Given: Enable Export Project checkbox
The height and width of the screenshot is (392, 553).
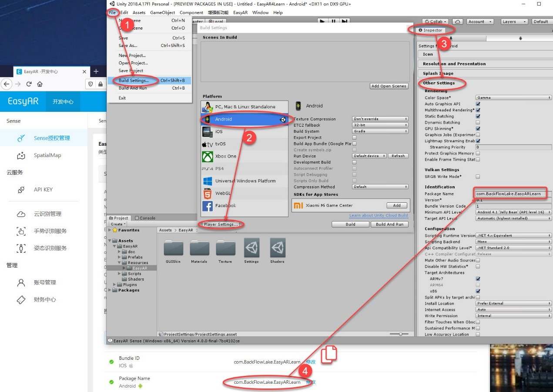Looking at the screenshot, I should 354,137.
